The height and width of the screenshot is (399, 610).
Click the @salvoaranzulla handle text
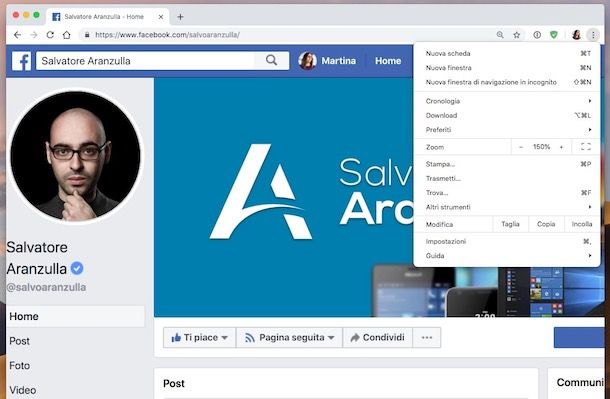[x=46, y=287]
